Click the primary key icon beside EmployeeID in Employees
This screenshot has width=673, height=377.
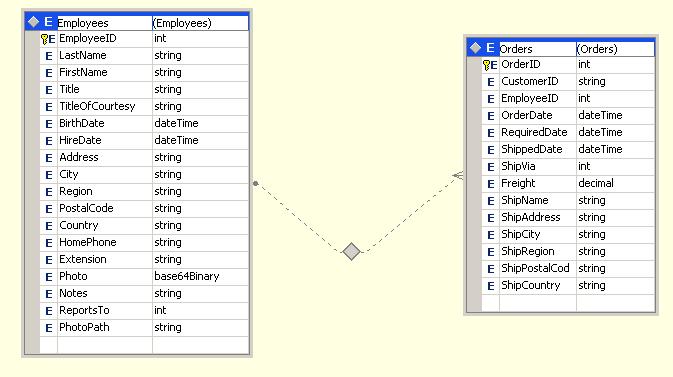pyautogui.click(x=45, y=39)
